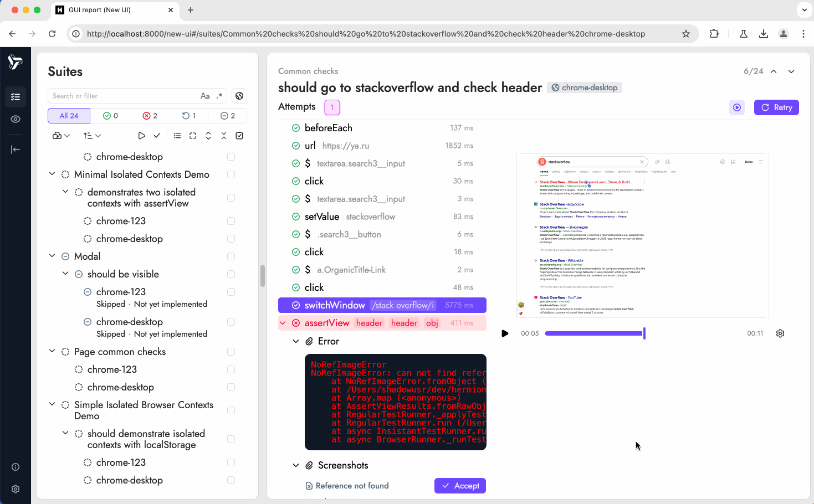This screenshot has height=504, width=814.
Task: Open the sort order dropdown
Action: (92, 136)
